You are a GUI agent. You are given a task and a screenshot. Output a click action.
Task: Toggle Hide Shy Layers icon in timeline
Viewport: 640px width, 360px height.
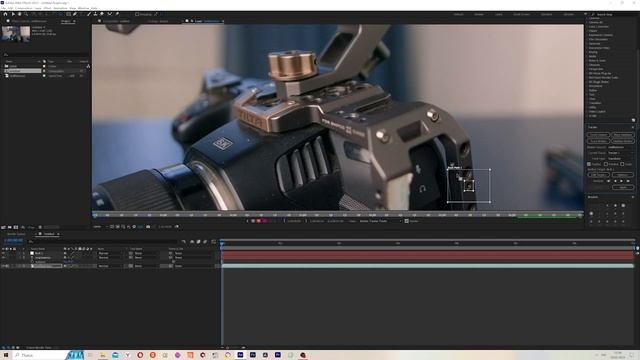pos(192,242)
